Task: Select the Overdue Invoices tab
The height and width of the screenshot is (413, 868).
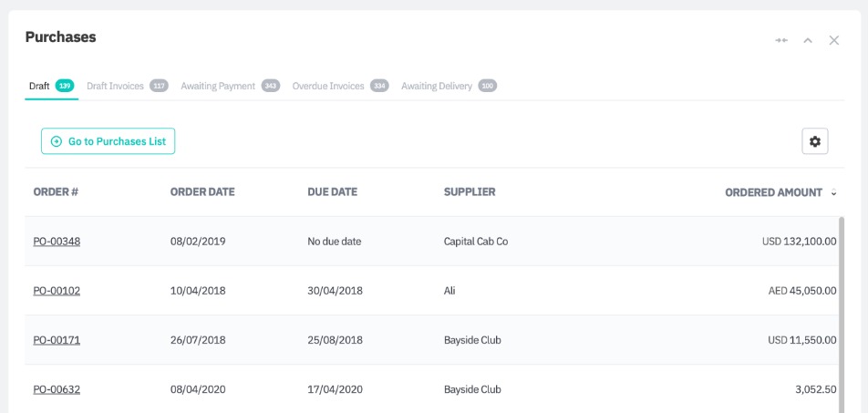Action: pos(328,86)
